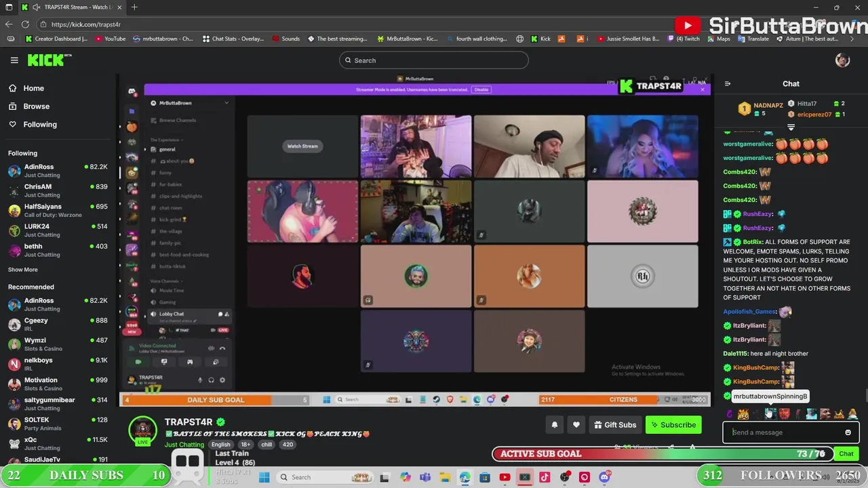868x488 pixels.
Task: Open YouTube icon in Windows taskbar
Action: [x=505, y=477]
